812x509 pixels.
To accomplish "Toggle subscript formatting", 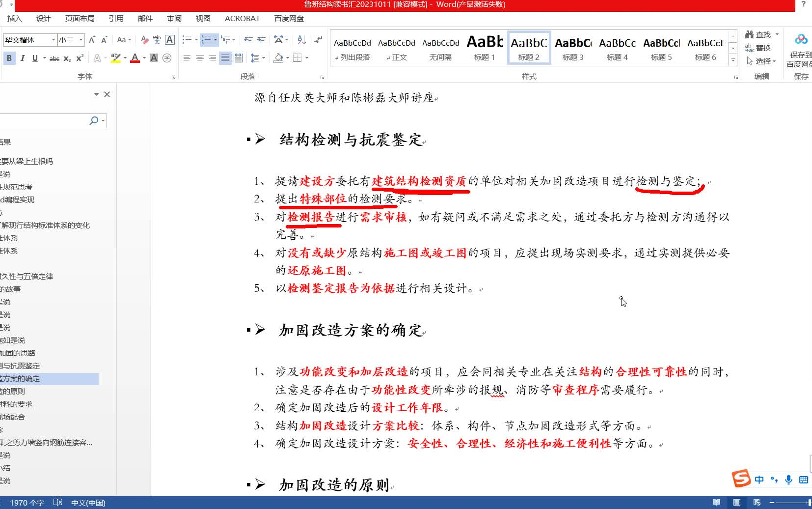I will (67, 58).
